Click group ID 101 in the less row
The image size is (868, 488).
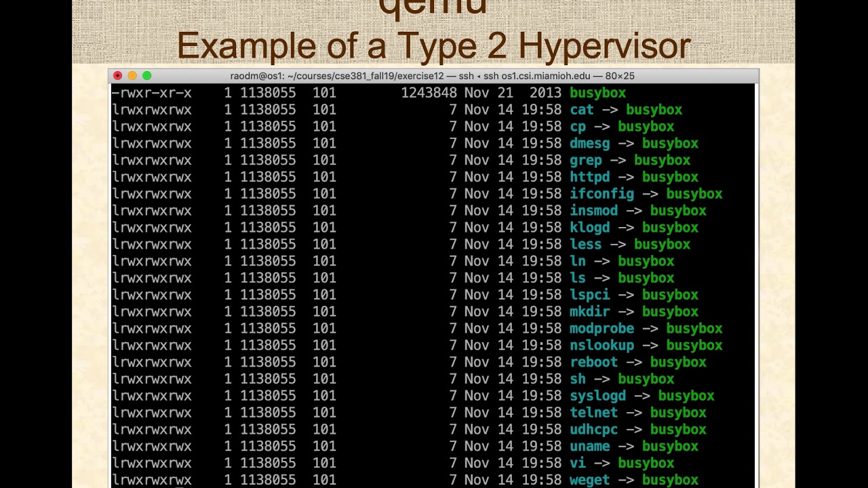[324, 245]
